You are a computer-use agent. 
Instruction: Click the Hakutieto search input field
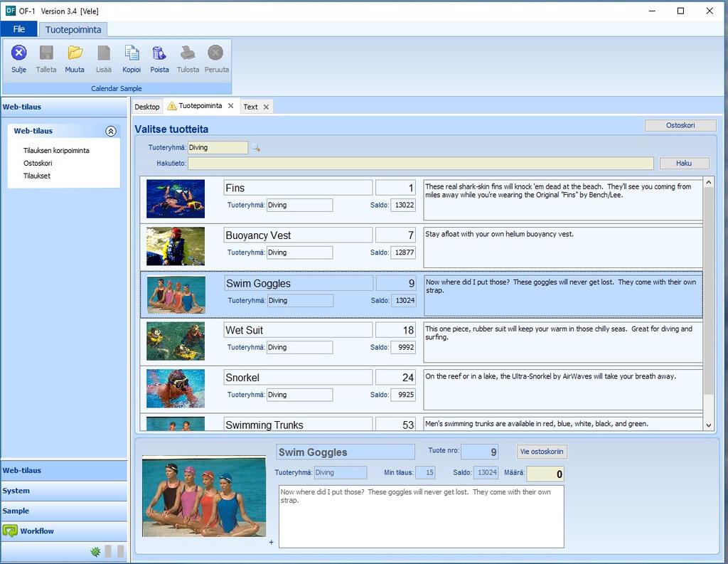click(x=421, y=163)
